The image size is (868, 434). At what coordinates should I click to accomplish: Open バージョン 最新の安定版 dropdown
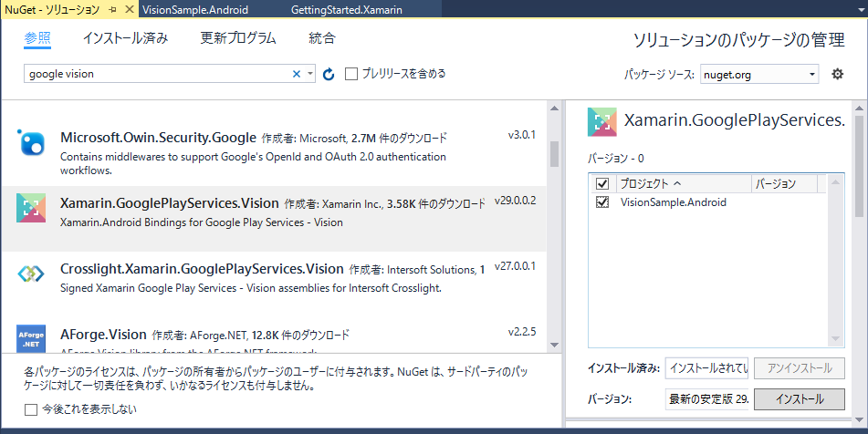pyautogui.click(x=707, y=399)
